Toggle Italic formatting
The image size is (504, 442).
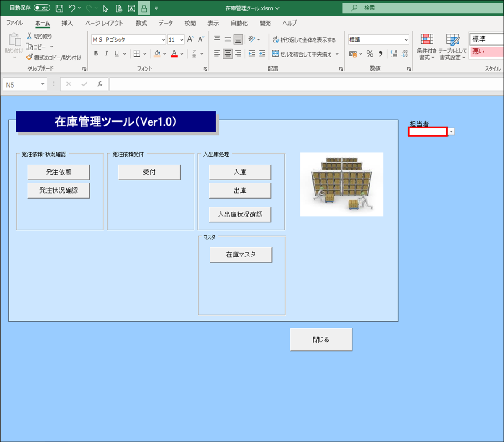coord(106,54)
